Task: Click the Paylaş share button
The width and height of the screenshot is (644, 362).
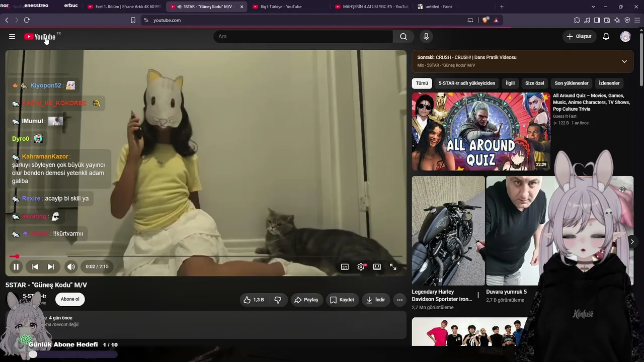Action: pyautogui.click(x=306, y=300)
